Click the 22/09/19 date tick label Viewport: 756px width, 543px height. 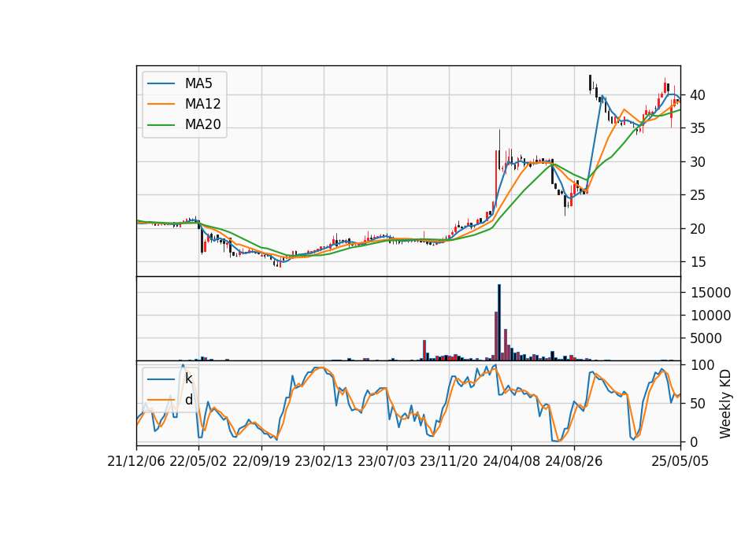261,461
